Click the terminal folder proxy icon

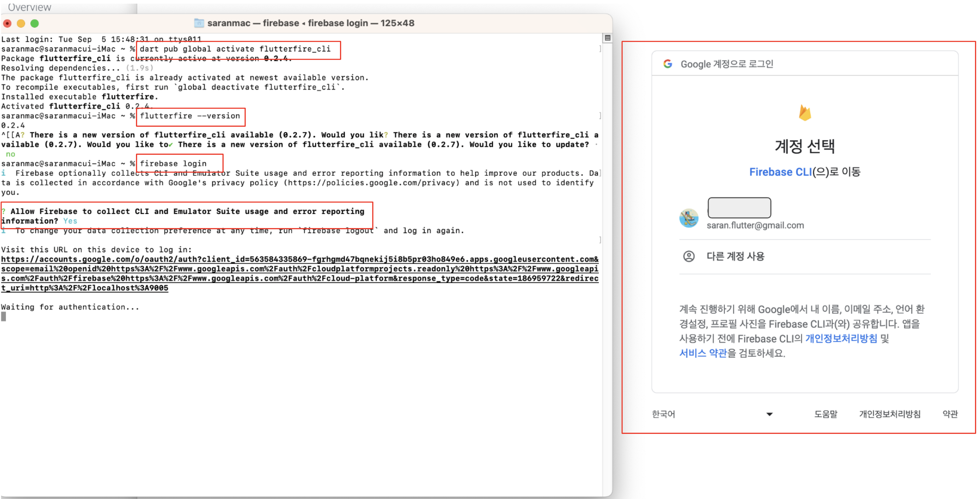pos(199,23)
